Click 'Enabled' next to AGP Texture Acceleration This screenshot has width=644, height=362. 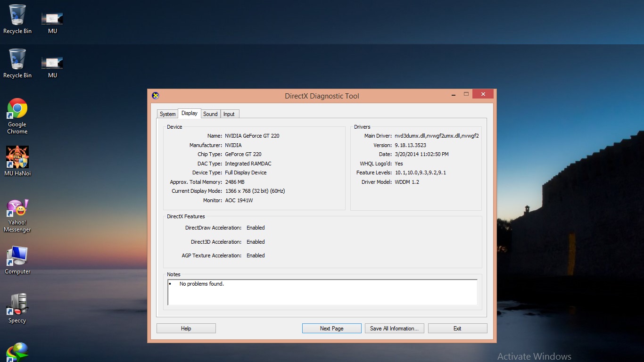(256, 255)
